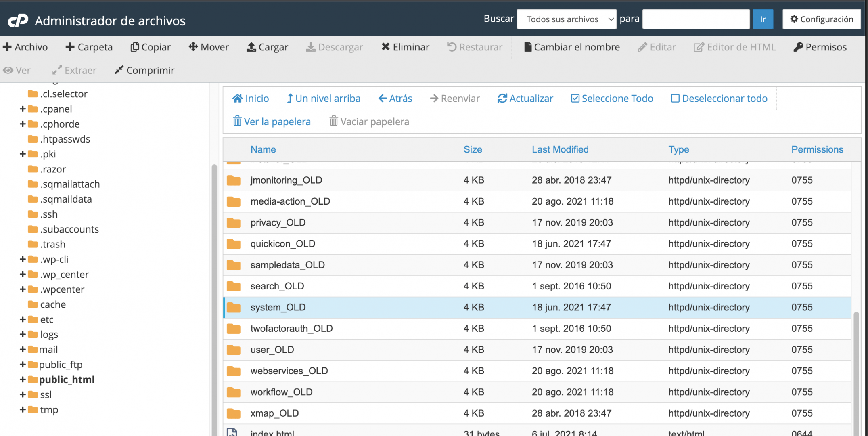Sort by Permissions column

pos(817,149)
